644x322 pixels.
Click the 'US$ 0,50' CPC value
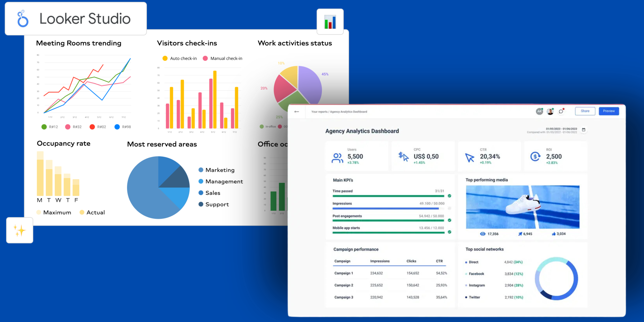tap(426, 157)
